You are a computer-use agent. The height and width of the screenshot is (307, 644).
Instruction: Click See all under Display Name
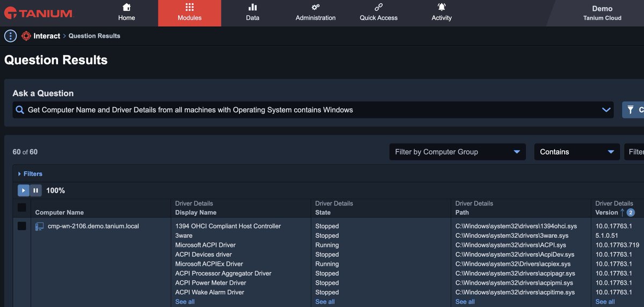click(185, 302)
